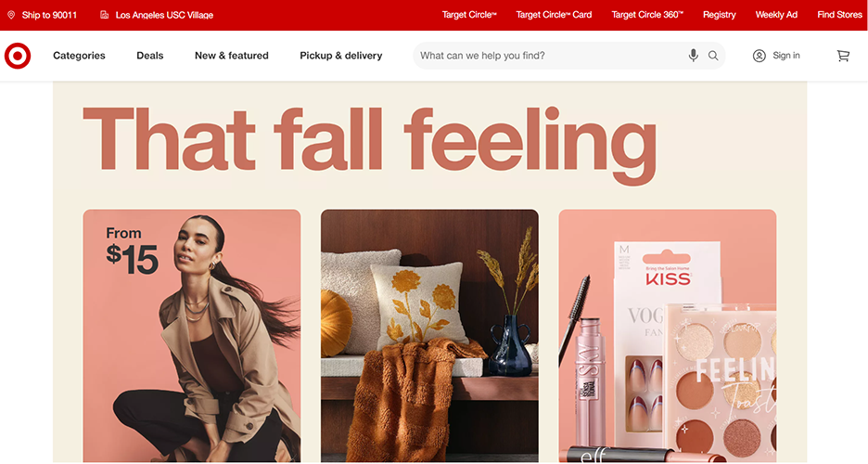Click Find Stores in the top bar
The height and width of the screenshot is (464, 868).
click(840, 15)
